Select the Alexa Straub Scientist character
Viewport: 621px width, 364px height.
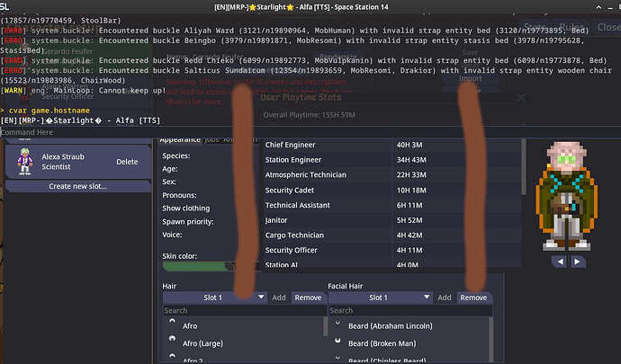(77, 162)
